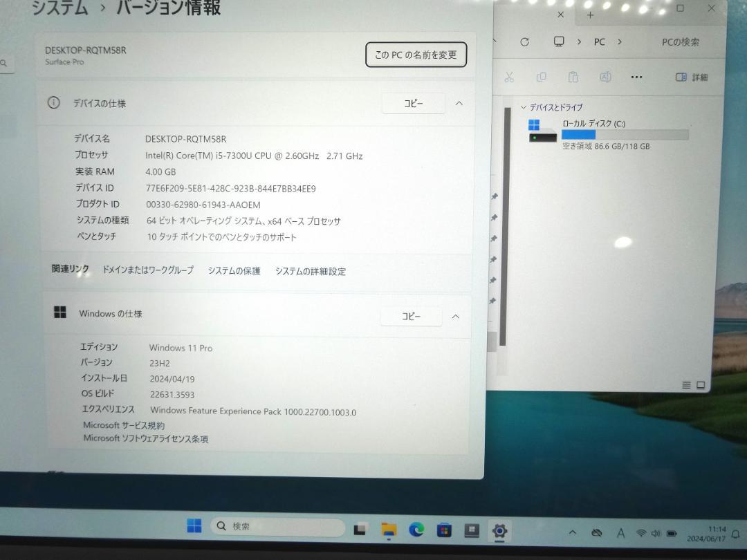Expand chevron after PC in address bar

pos(620,42)
